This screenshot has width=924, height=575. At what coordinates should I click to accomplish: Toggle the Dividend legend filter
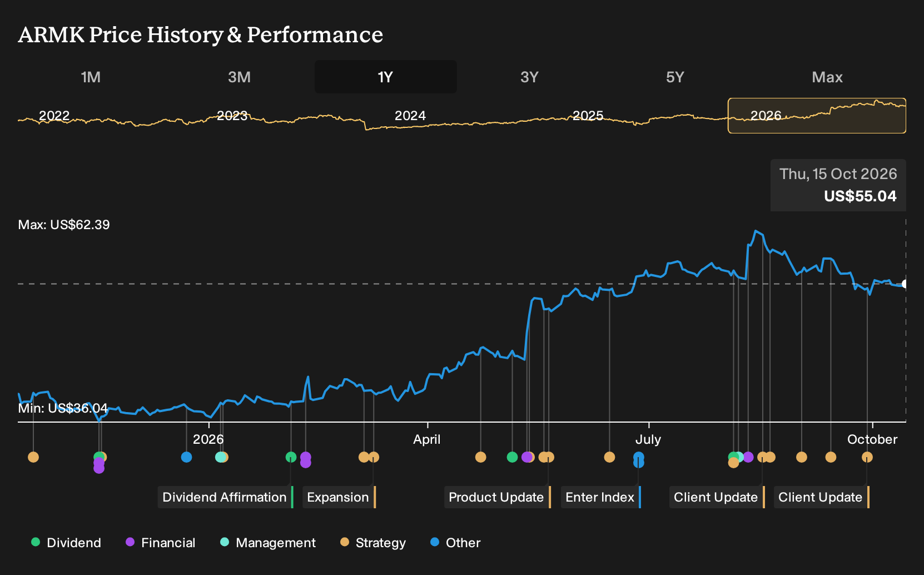click(x=66, y=543)
